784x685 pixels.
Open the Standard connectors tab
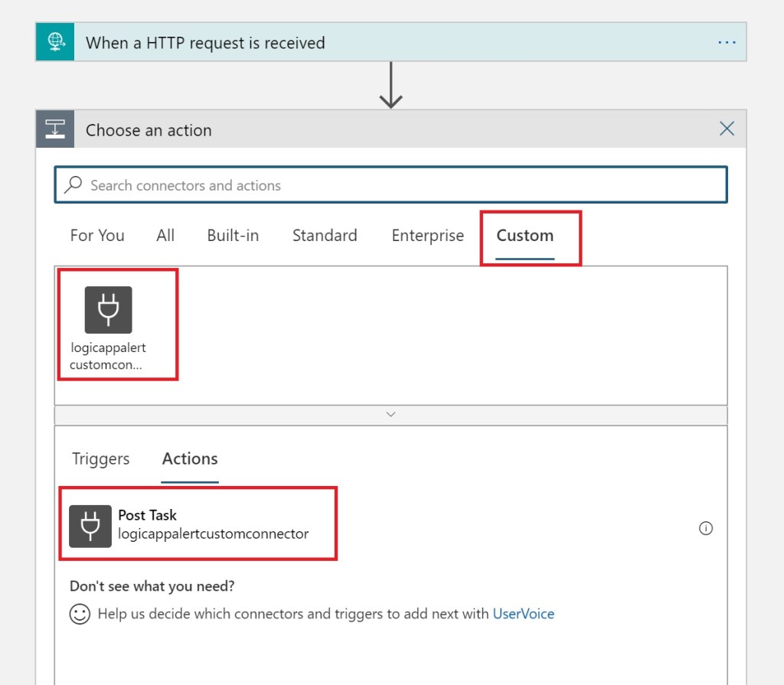coord(325,236)
